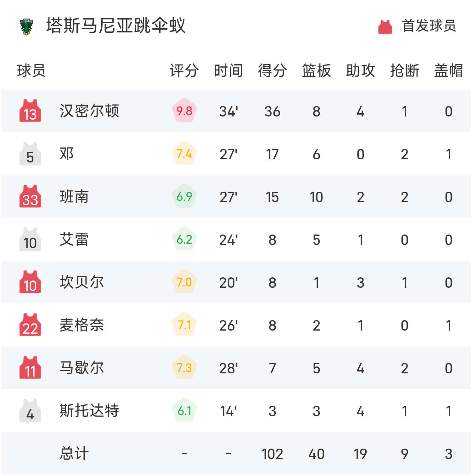Click jersey number 13 icon for 汉密尔顿
The height and width of the screenshot is (476, 472).
[x=30, y=111]
